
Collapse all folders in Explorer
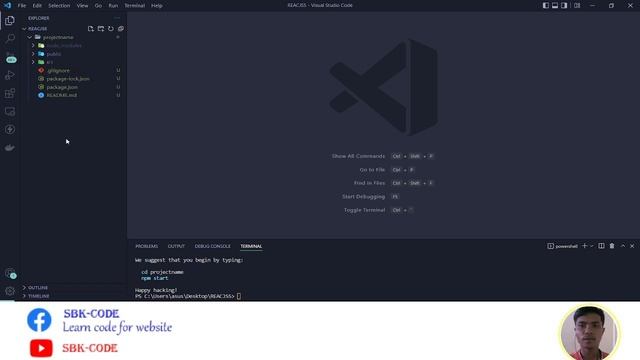pyautogui.click(x=121, y=29)
